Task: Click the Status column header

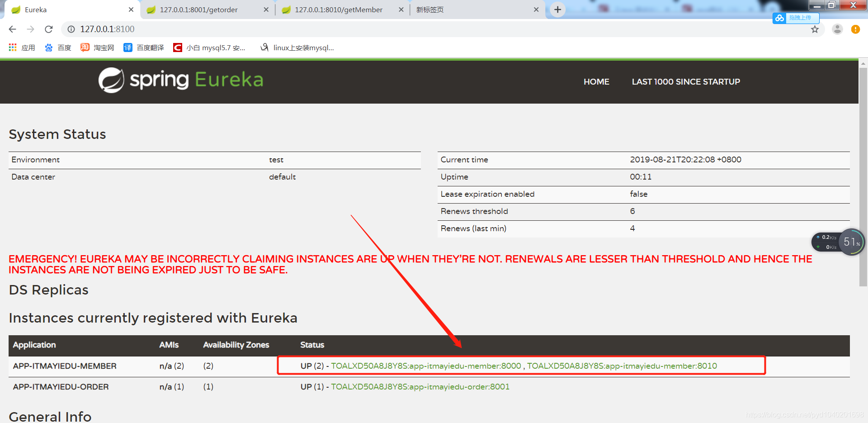Action: (x=312, y=345)
